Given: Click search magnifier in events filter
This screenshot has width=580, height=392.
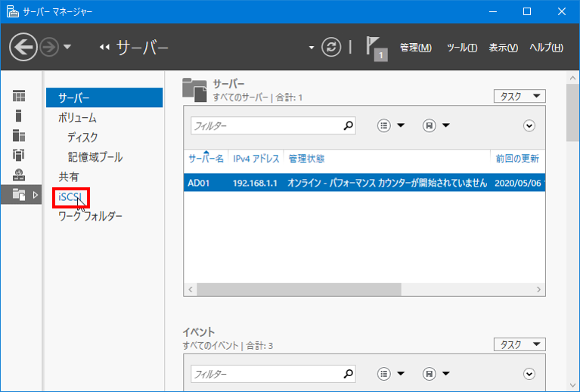Looking at the screenshot, I should point(349,374).
